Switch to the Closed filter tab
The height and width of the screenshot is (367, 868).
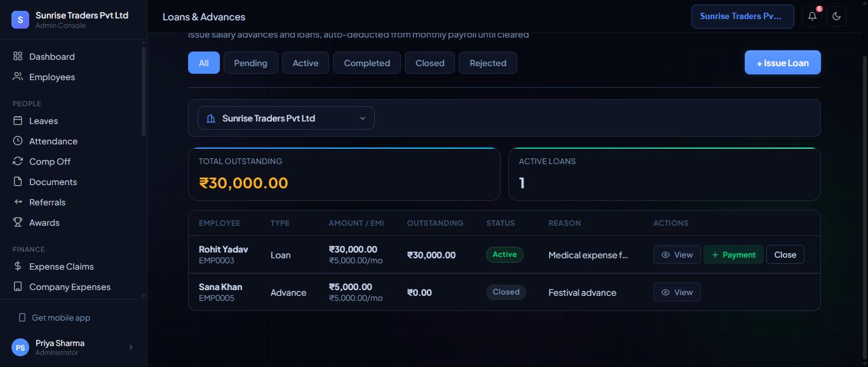coord(430,63)
